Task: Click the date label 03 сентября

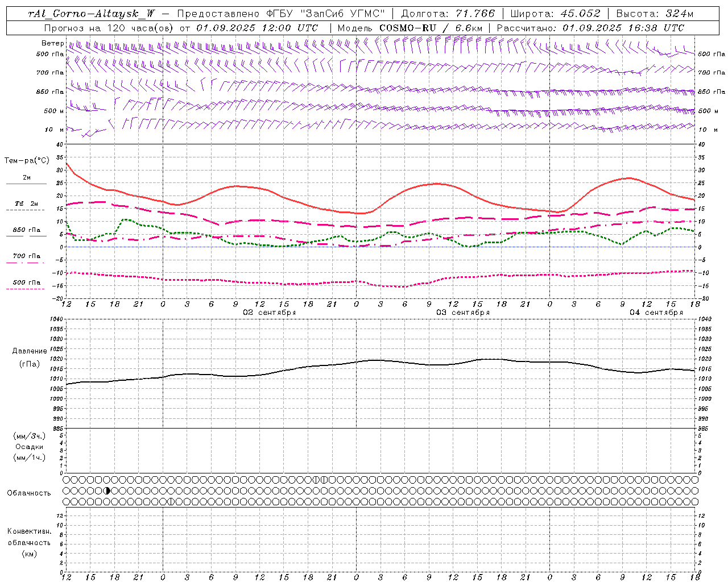Action: click(x=463, y=313)
